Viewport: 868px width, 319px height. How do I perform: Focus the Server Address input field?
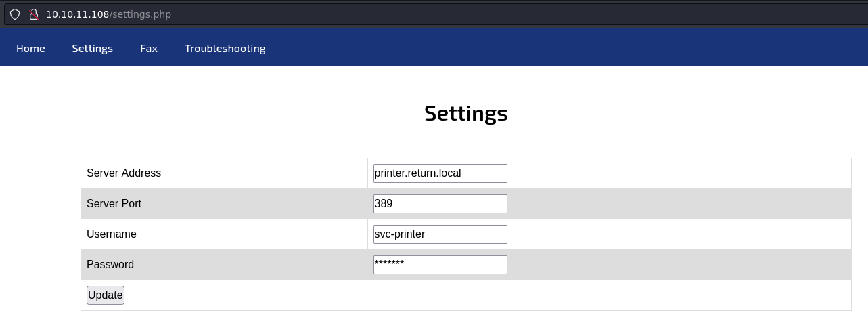(x=440, y=173)
